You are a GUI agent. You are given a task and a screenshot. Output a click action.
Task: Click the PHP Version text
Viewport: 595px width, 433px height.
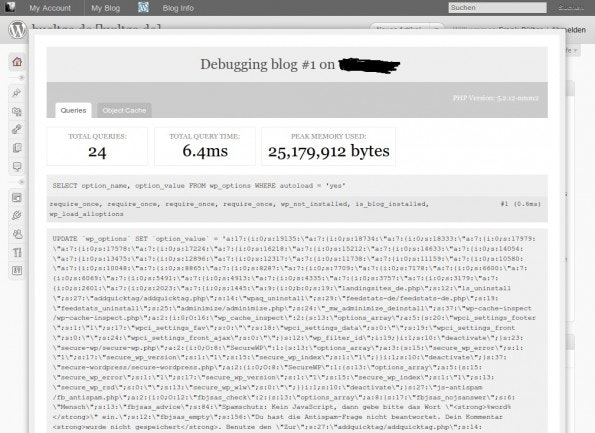point(496,98)
